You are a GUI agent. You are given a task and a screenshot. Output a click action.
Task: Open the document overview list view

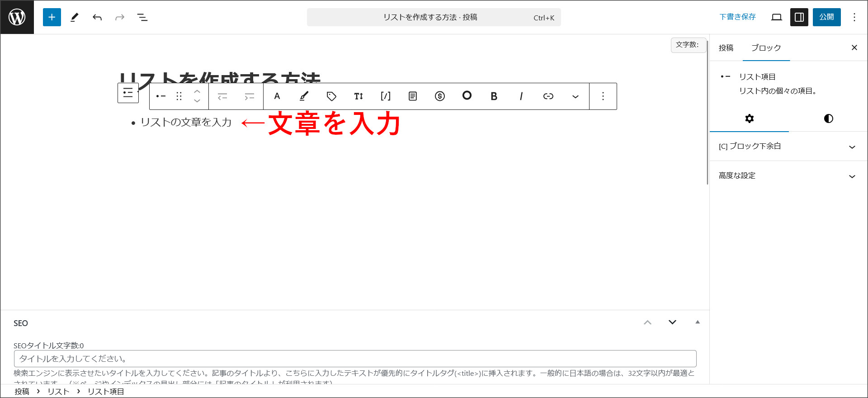[x=142, y=17]
